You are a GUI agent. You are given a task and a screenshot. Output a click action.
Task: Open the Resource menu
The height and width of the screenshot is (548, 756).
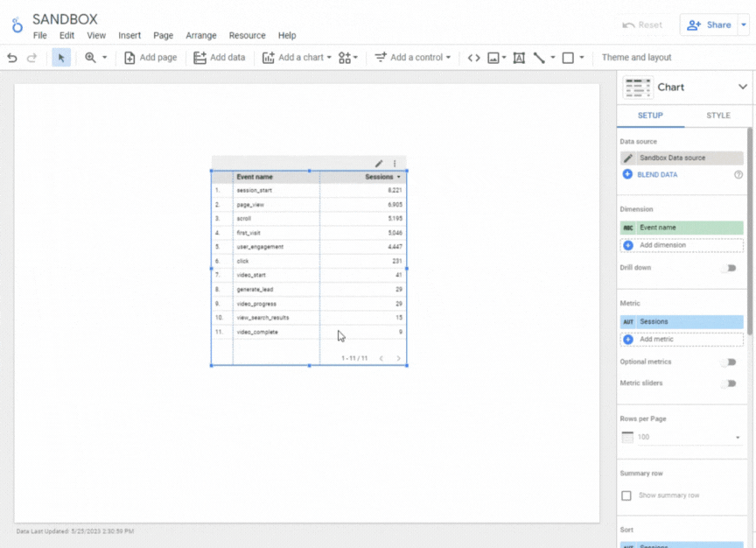coord(248,36)
